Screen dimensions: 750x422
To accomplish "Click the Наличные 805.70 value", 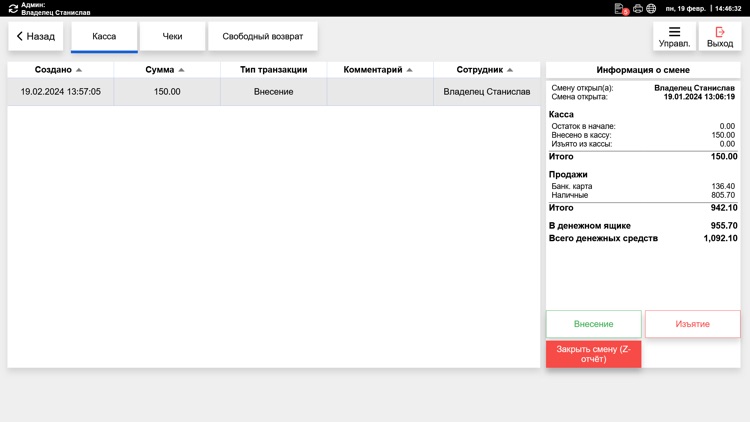I will click(x=723, y=195).
